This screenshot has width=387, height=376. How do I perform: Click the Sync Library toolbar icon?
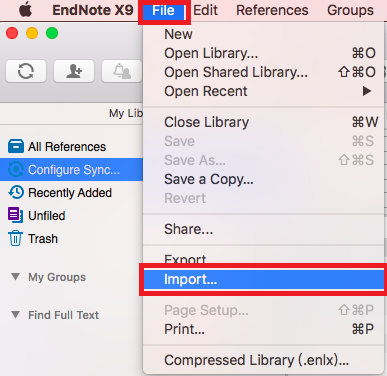[26, 71]
